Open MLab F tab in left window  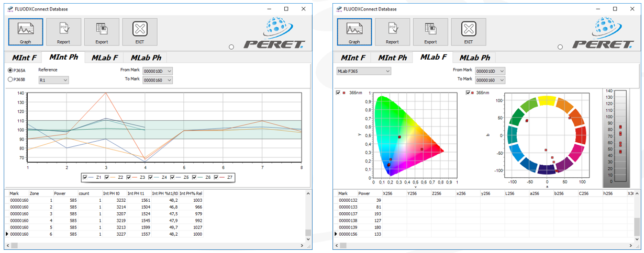104,57
